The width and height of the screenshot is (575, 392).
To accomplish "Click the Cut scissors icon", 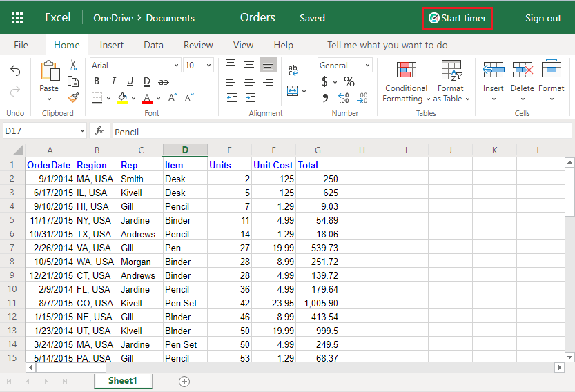I will click(x=73, y=66).
